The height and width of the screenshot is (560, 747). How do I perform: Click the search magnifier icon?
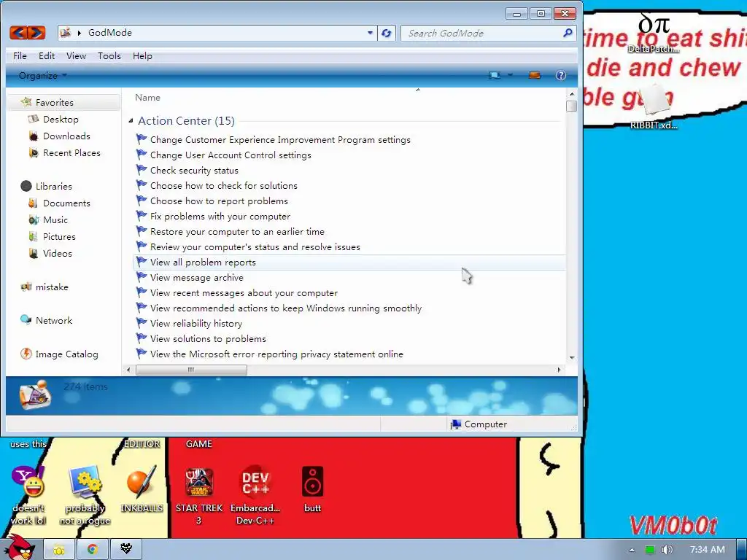(x=568, y=33)
